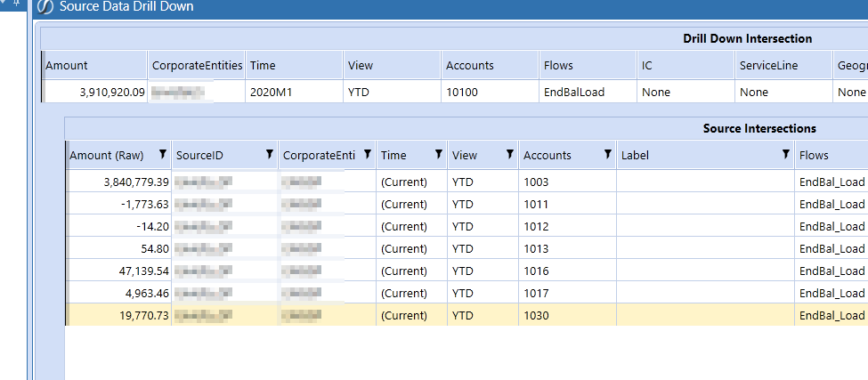Select source account 1011 cell
Image resolution: width=868 pixels, height=380 pixels.
[568, 204]
